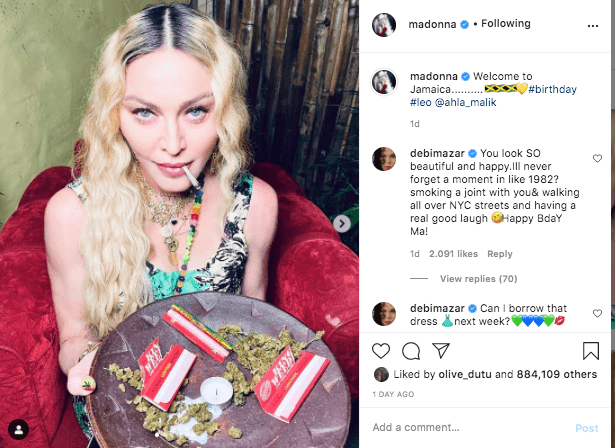Open the #leo hashtag
615x448 pixels.
point(420,103)
